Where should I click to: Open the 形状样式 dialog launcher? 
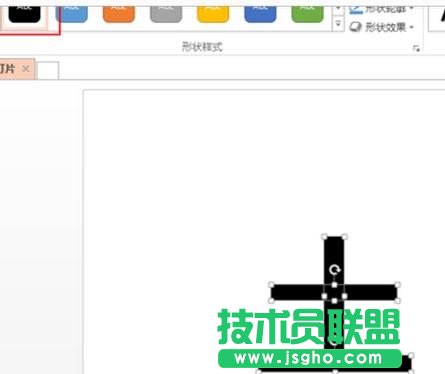click(x=416, y=49)
